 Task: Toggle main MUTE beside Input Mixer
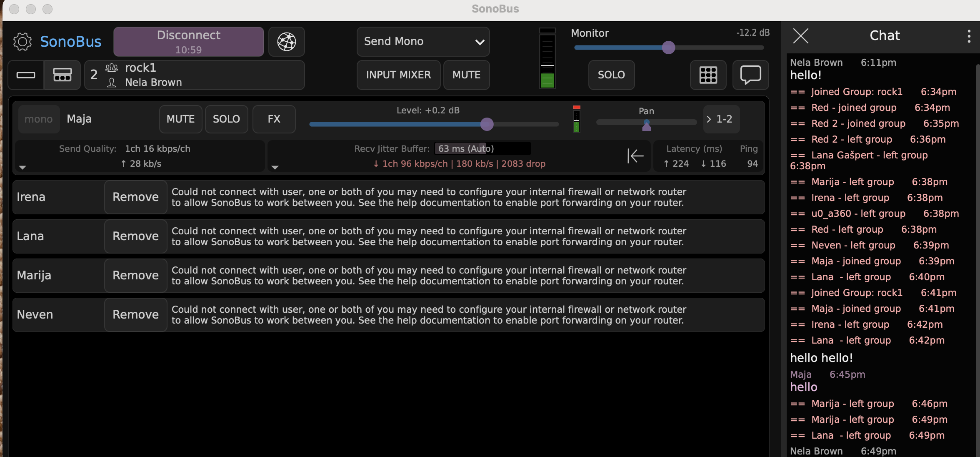pyautogui.click(x=466, y=75)
